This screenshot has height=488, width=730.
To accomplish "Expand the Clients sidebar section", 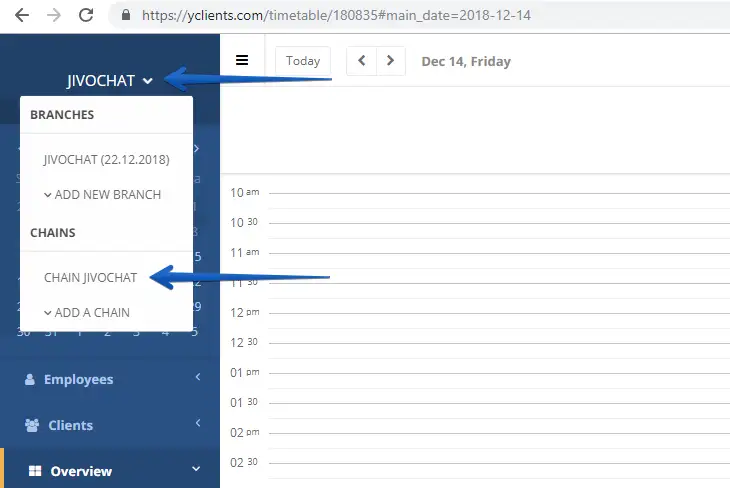I will tap(198, 423).
